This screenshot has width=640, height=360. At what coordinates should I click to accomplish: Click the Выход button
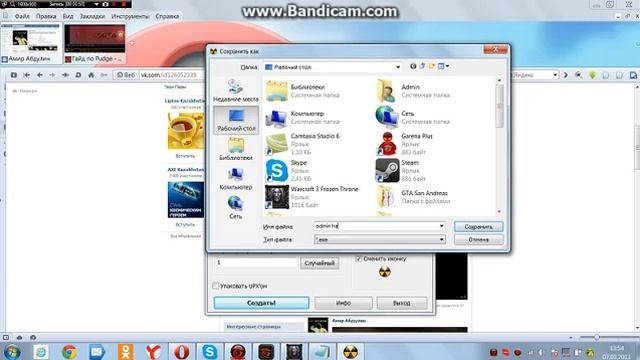(x=402, y=303)
